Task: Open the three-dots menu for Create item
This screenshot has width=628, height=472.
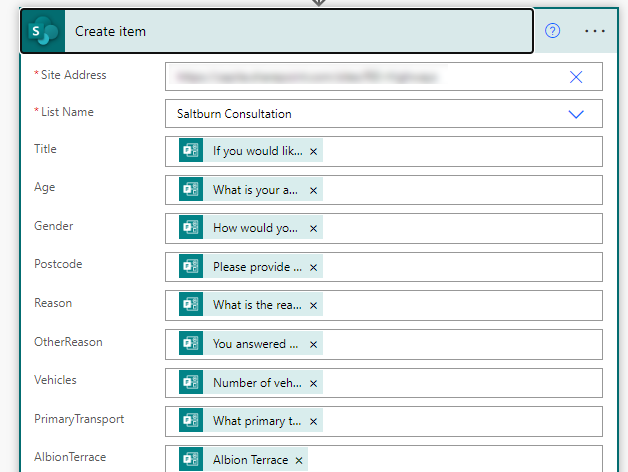Action: coord(595,31)
